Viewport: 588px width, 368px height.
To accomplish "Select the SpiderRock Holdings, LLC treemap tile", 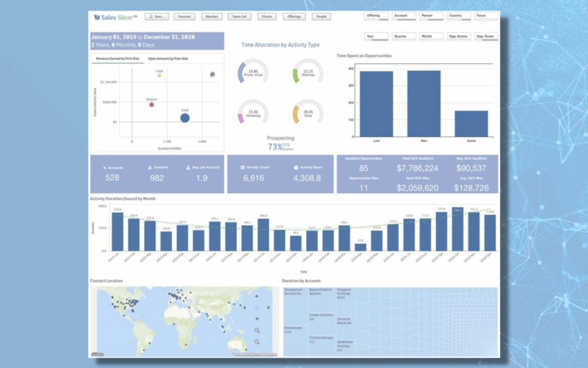I will click(345, 348).
